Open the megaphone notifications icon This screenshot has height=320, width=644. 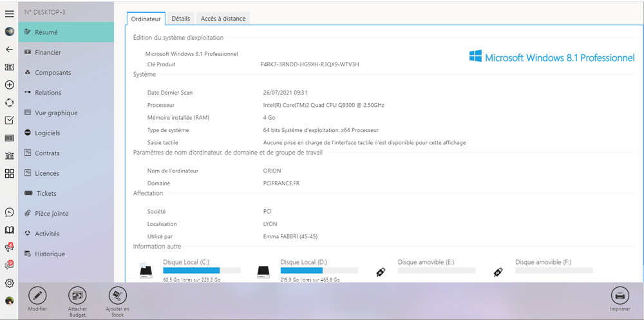(x=9, y=247)
